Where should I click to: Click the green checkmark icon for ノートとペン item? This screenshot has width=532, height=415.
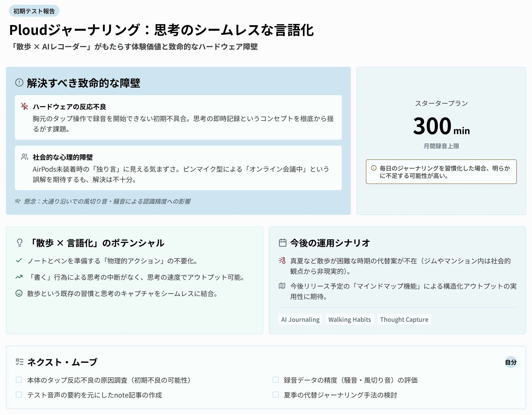(x=19, y=261)
